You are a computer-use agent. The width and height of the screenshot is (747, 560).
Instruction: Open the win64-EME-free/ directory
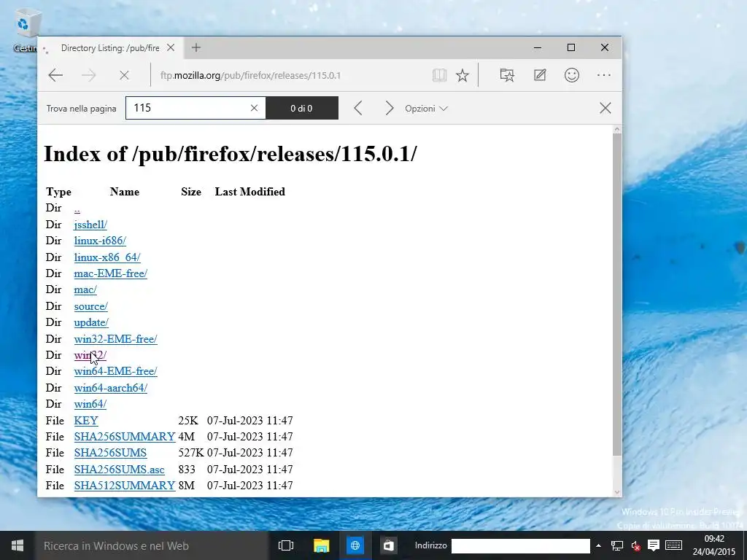point(116,371)
